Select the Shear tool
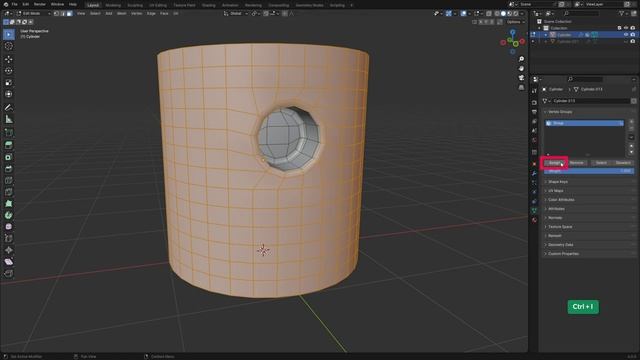This screenshot has height=360, width=640. tap(9, 262)
